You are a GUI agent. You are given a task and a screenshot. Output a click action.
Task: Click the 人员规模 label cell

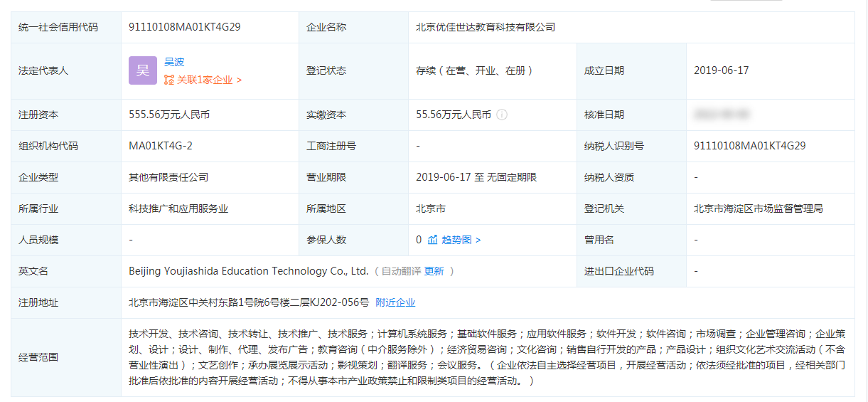click(x=66, y=240)
